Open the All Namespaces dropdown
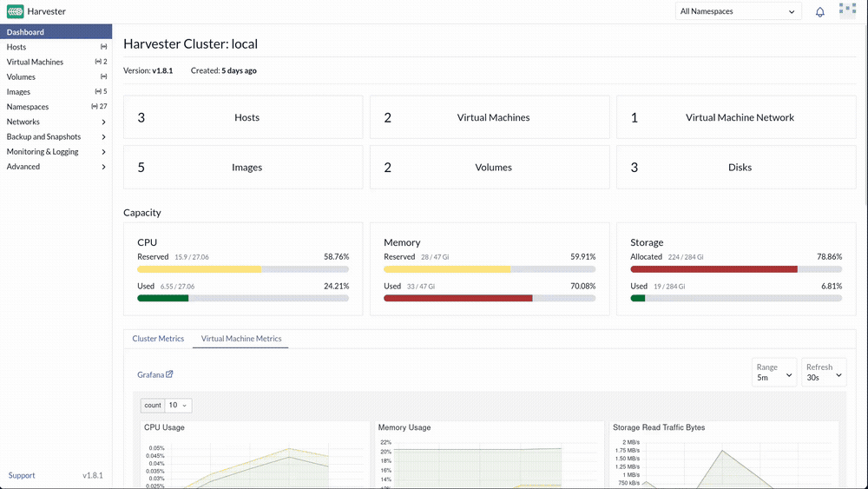This screenshot has height=489, width=868. tap(738, 11)
